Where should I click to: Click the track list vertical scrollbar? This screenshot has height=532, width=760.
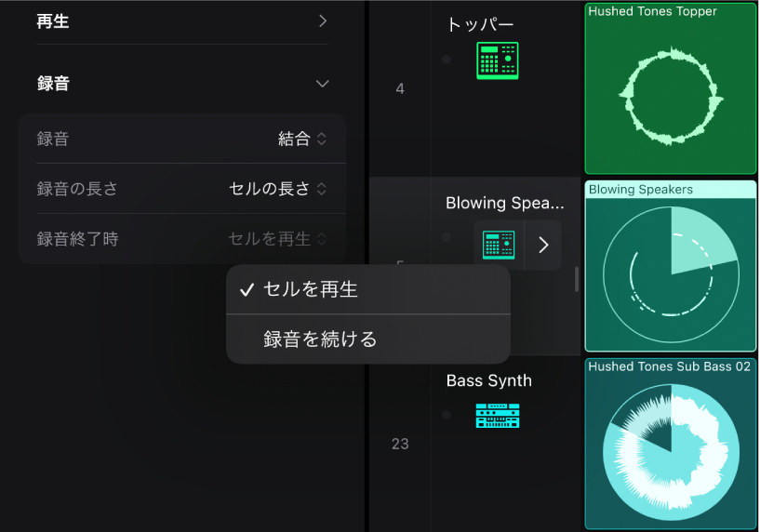(577, 279)
